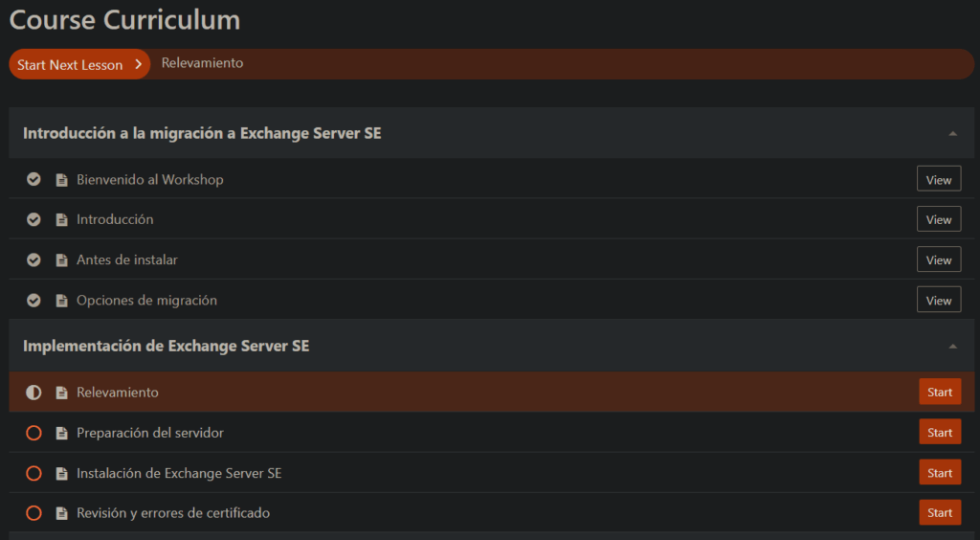This screenshot has height=540, width=980.
Task: Click the Course Curriculum heading
Action: [x=125, y=19]
